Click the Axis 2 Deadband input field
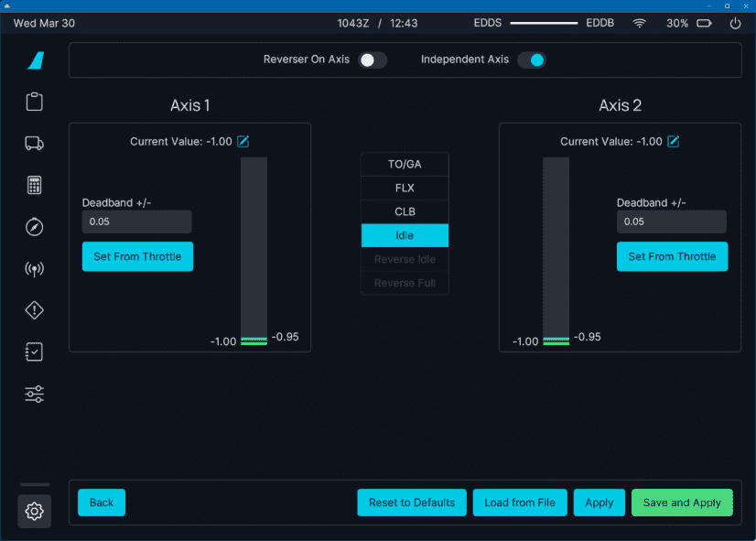 point(671,222)
